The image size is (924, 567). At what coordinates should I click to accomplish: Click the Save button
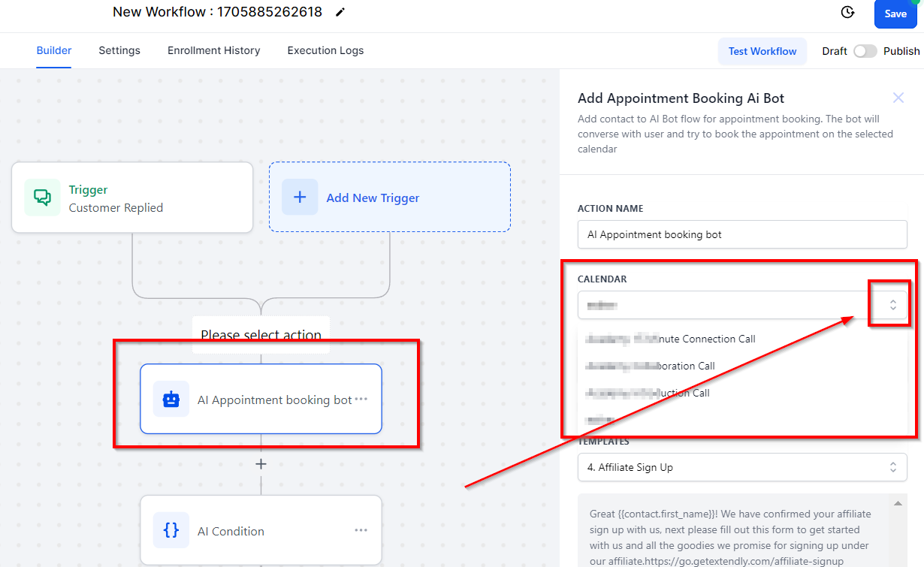pyautogui.click(x=895, y=14)
